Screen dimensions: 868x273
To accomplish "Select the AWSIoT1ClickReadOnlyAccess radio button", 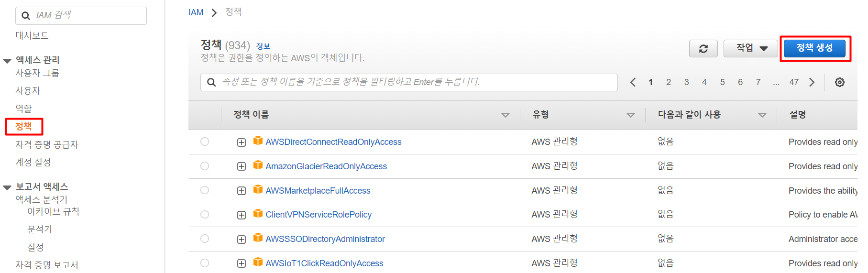I will tap(205, 262).
